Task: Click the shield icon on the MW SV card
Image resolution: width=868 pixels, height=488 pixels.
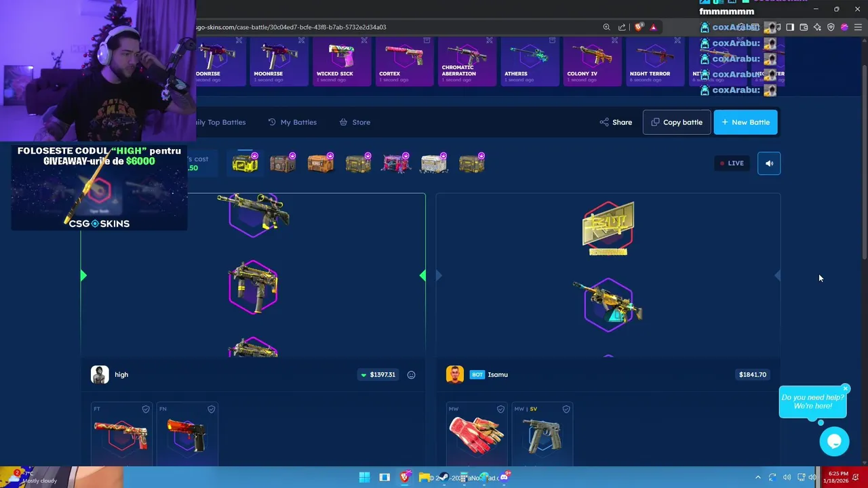Action: (x=566, y=409)
